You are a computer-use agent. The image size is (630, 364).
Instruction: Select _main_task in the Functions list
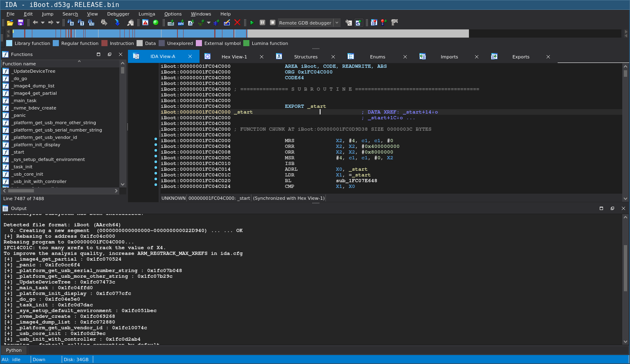point(25,100)
